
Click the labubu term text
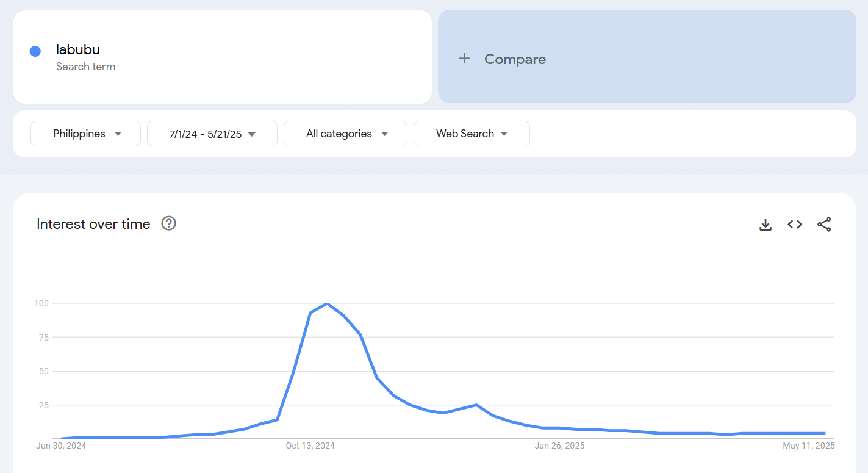[78, 49]
